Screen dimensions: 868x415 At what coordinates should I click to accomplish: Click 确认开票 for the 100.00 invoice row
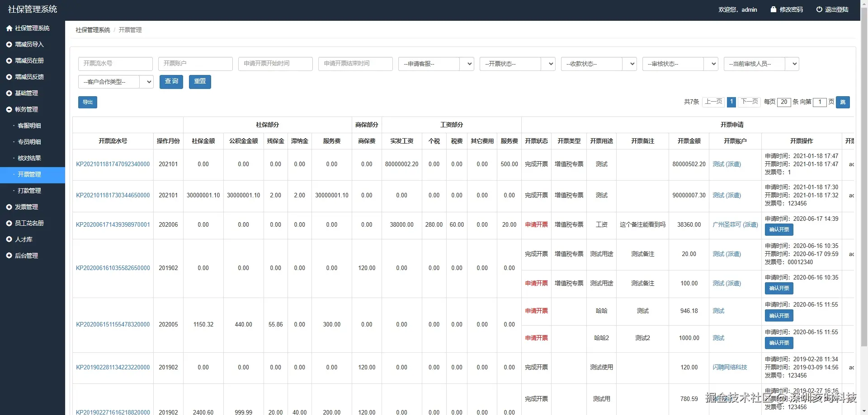(x=779, y=289)
